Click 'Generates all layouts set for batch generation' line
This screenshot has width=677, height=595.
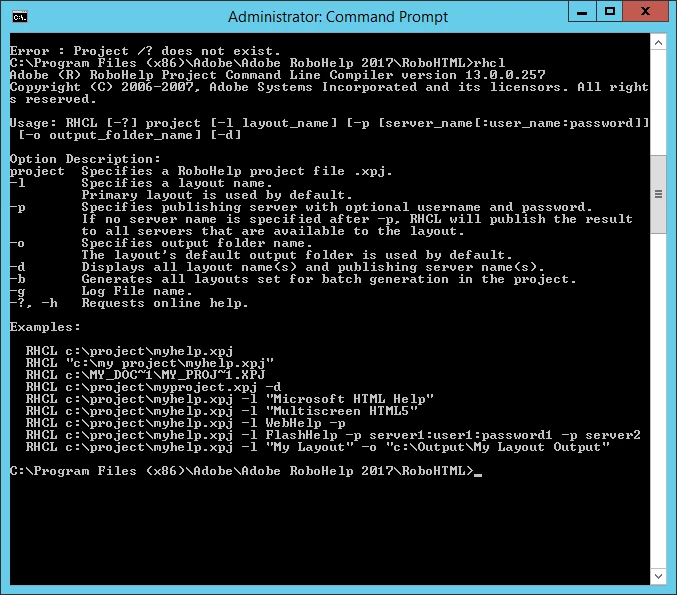[x=329, y=279]
